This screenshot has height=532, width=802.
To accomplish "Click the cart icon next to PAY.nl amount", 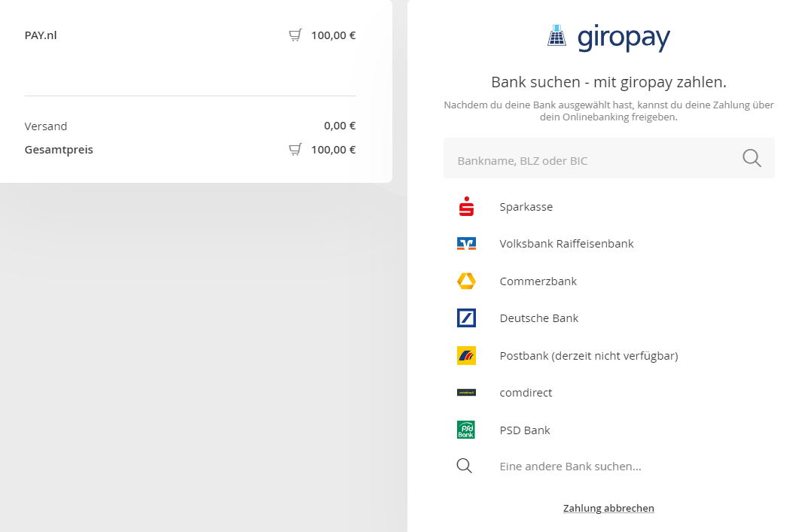I will 295,35.
